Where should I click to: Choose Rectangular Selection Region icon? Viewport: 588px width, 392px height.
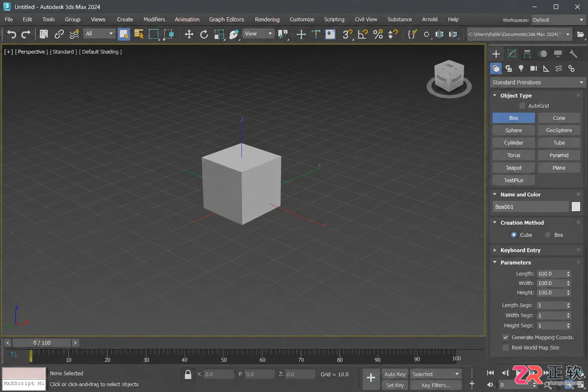(x=154, y=34)
